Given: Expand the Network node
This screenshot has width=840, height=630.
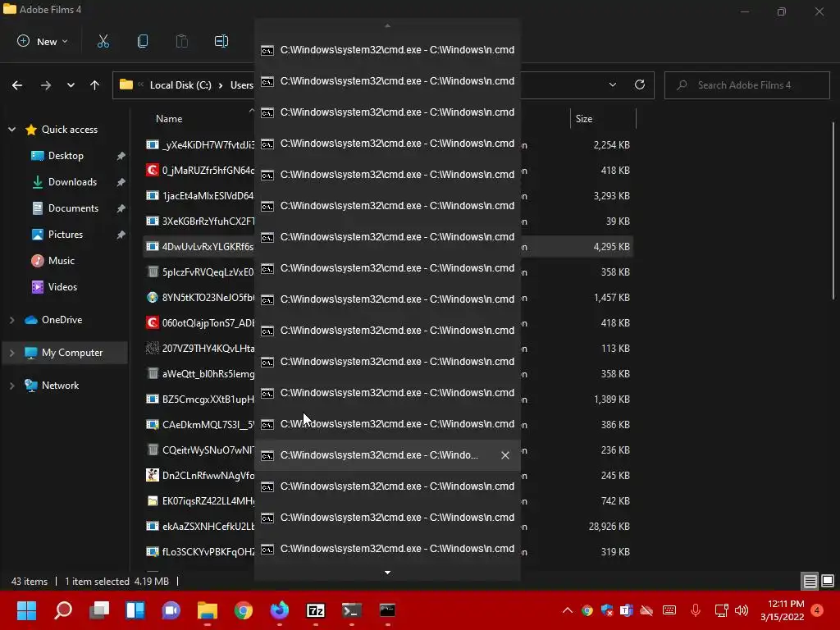Looking at the screenshot, I should [x=11, y=386].
